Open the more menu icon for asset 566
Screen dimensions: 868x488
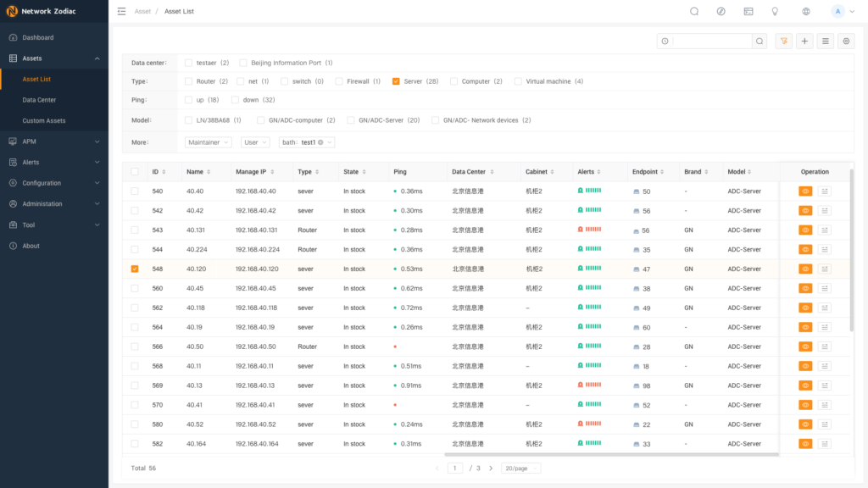[x=825, y=347]
